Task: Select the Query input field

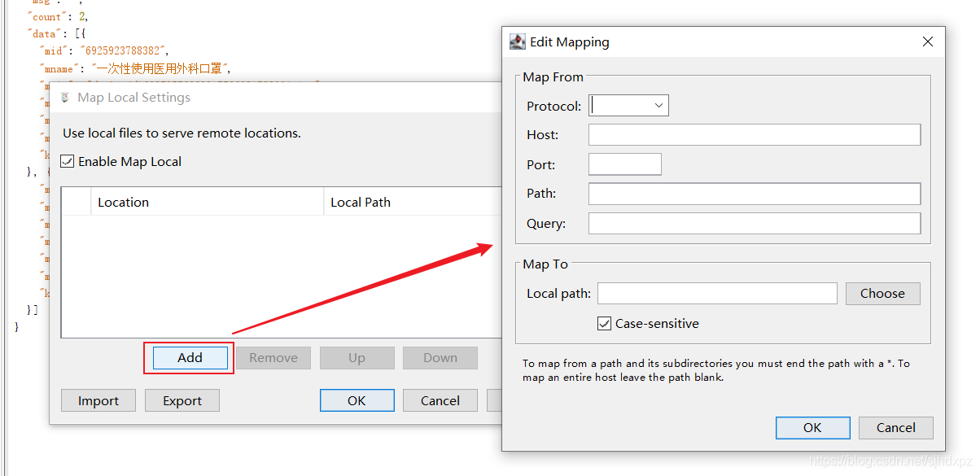Action: click(x=754, y=224)
